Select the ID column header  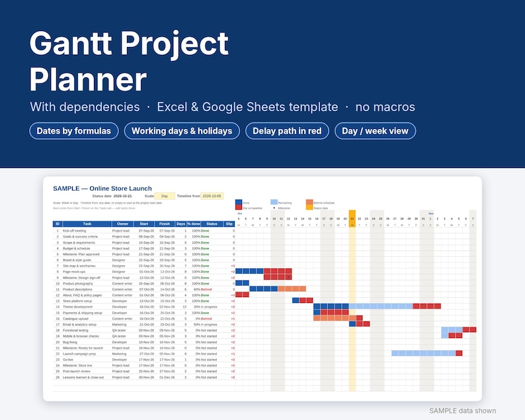click(58, 224)
